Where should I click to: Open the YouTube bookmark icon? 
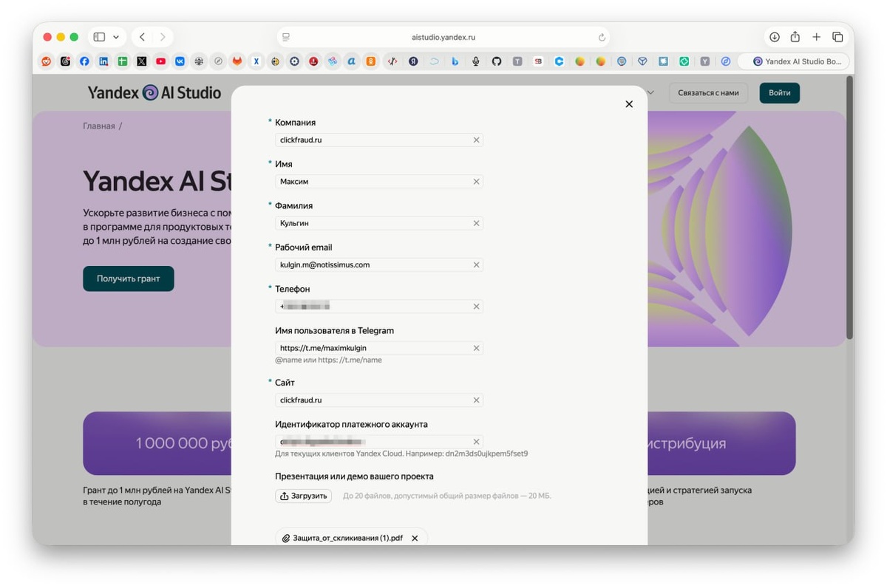(160, 61)
